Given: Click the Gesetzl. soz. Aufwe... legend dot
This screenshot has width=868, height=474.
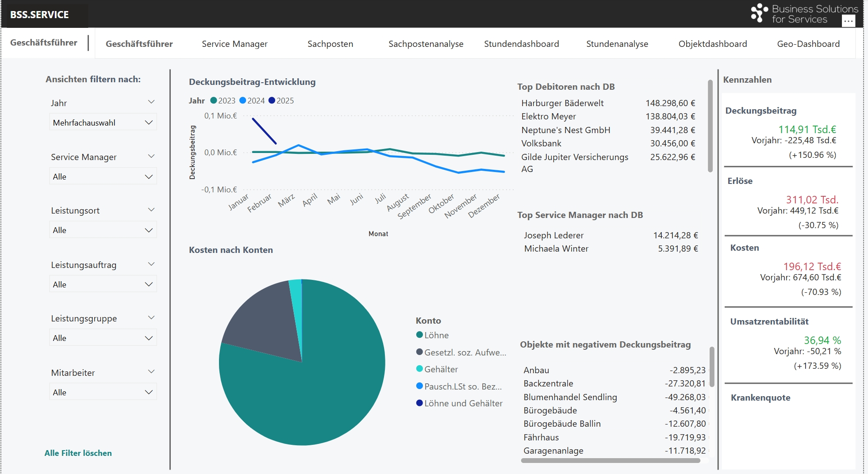Looking at the screenshot, I should [x=419, y=352].
